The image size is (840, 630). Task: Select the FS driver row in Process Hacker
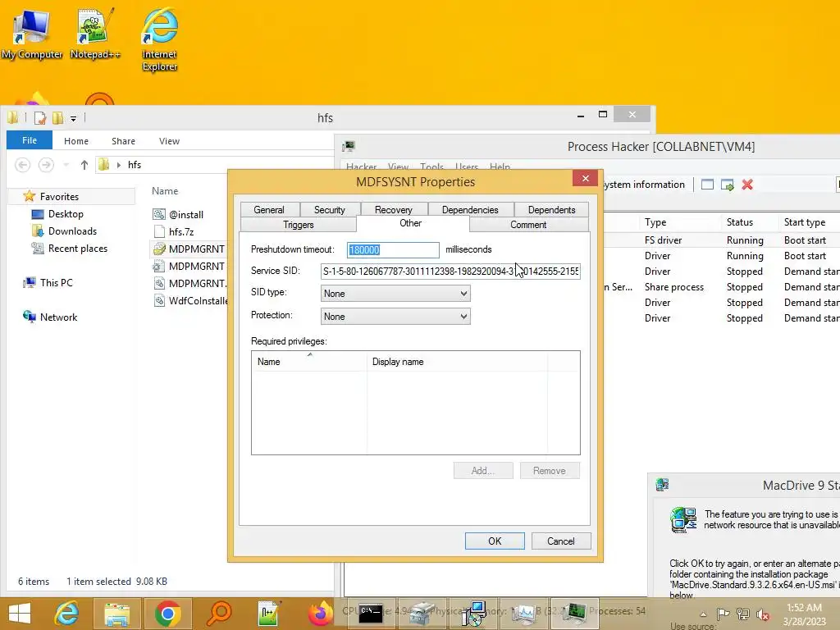pos(722,240)
